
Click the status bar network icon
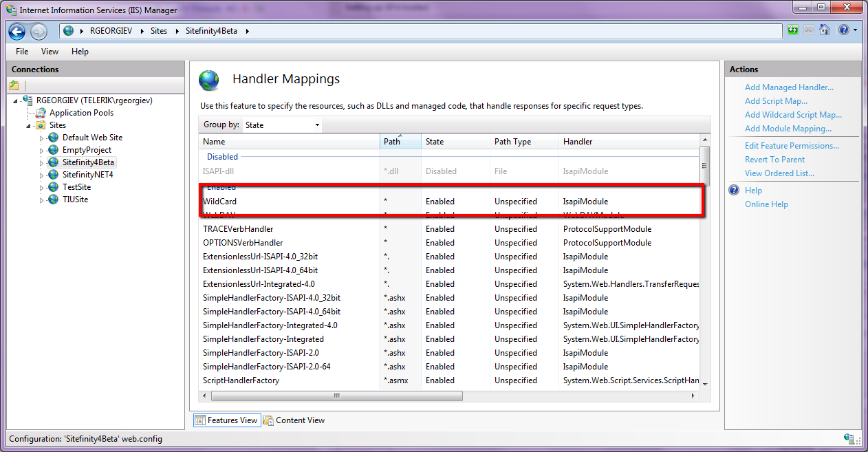tap(849, 439)
